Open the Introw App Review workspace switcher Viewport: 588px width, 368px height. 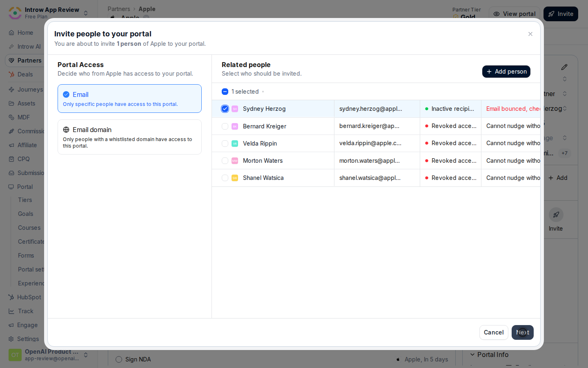[x=49, y=13]
